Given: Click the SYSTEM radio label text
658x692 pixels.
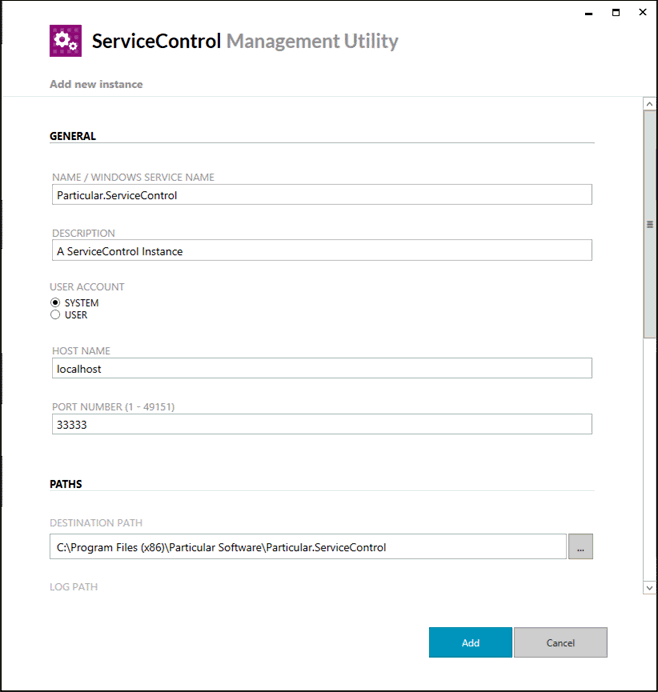Looking at the screenshot, I should [82, 303].
